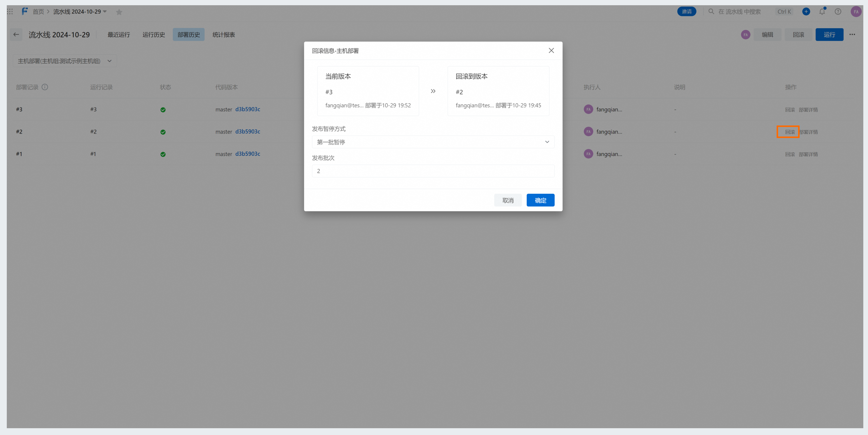868x435 pixels.
Task: Focus the 发布批次 input field
Action: 433,171
